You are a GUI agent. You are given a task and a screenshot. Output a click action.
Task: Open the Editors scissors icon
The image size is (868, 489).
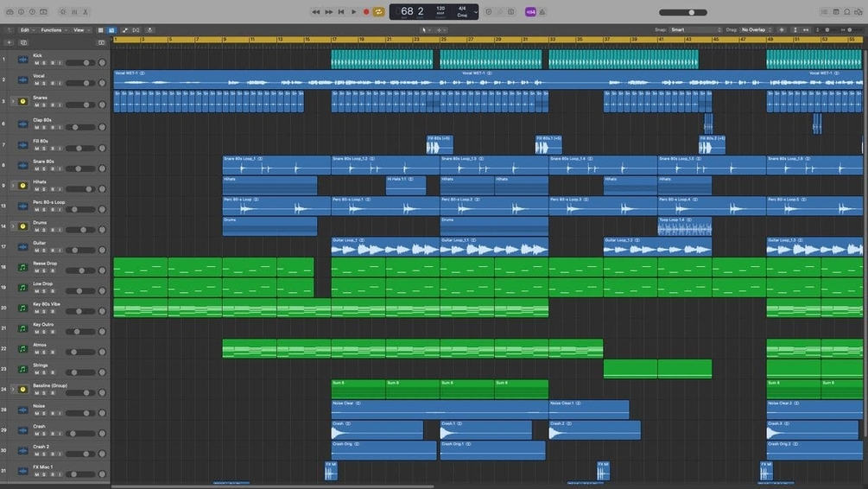86,11
